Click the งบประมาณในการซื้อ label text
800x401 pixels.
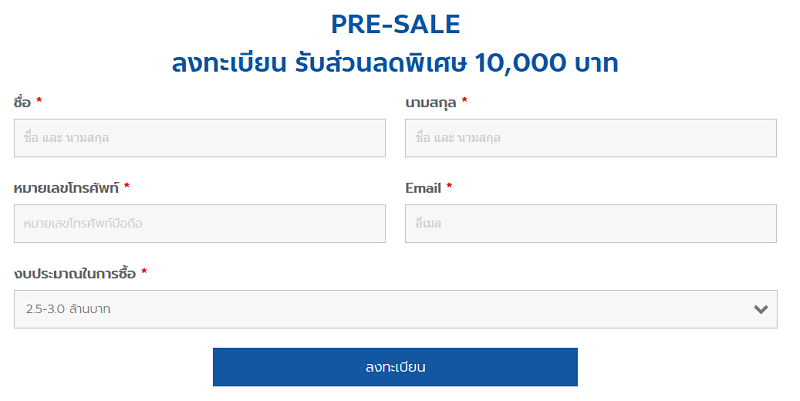coord(74,273)
